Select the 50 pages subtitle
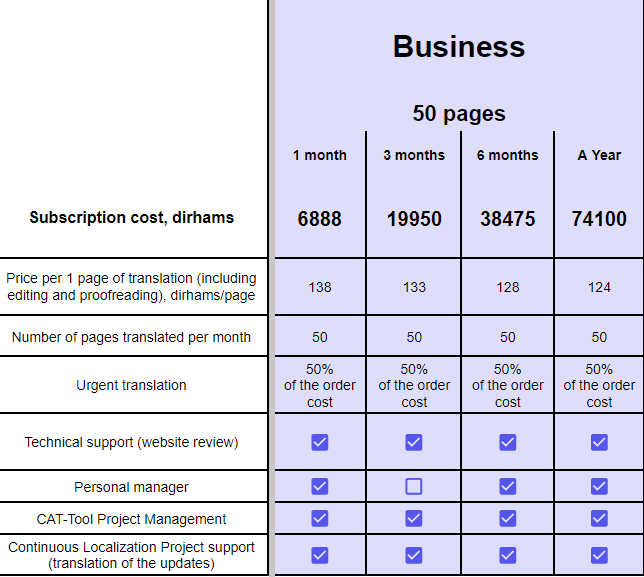This screenshot has width=644, height=577. coord(459,113)
